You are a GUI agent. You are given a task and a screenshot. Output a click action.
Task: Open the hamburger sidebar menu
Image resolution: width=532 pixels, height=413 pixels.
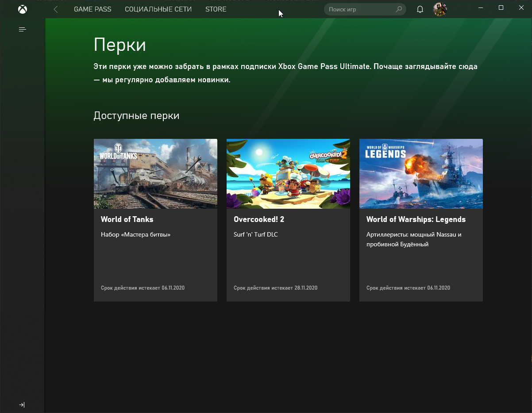pyautogui.click(x=22, y=30)
